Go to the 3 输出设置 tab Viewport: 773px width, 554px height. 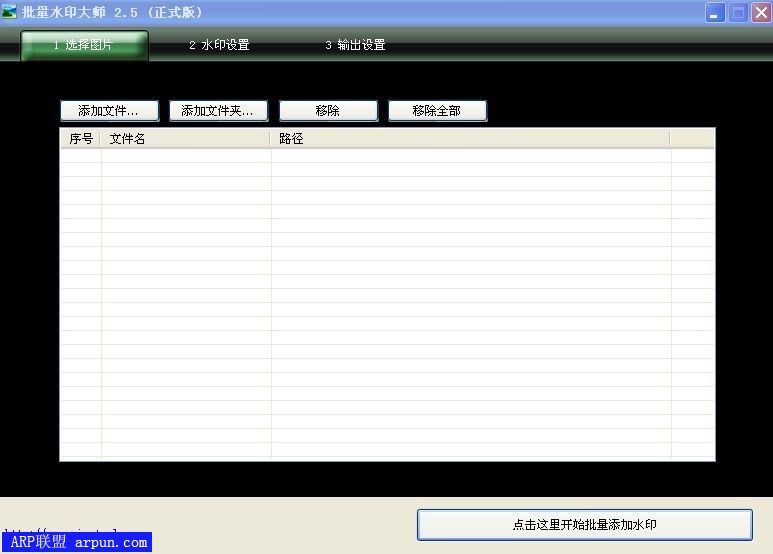pyautogui.click(x=355, y=45)
